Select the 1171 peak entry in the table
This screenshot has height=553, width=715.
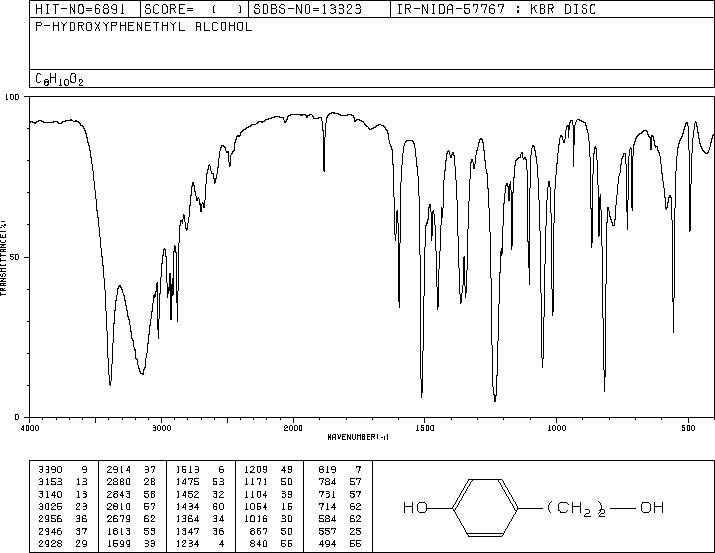[x=269, y=482]
